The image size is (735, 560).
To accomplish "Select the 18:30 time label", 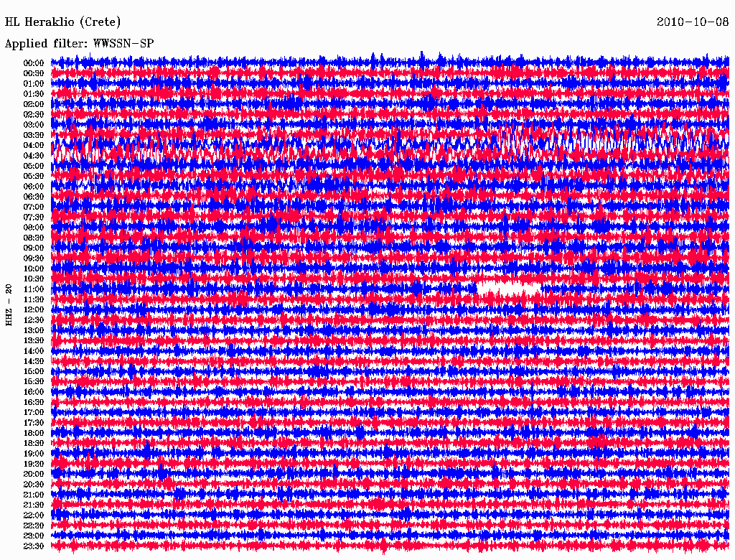I will pyautogui.click(x=34, y=443).
